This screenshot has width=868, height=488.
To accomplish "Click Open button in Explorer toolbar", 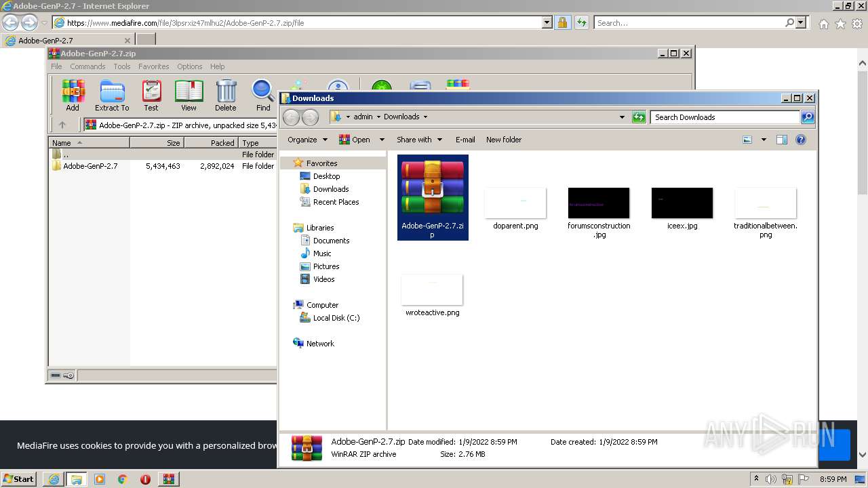I will [x=355, y=140].
